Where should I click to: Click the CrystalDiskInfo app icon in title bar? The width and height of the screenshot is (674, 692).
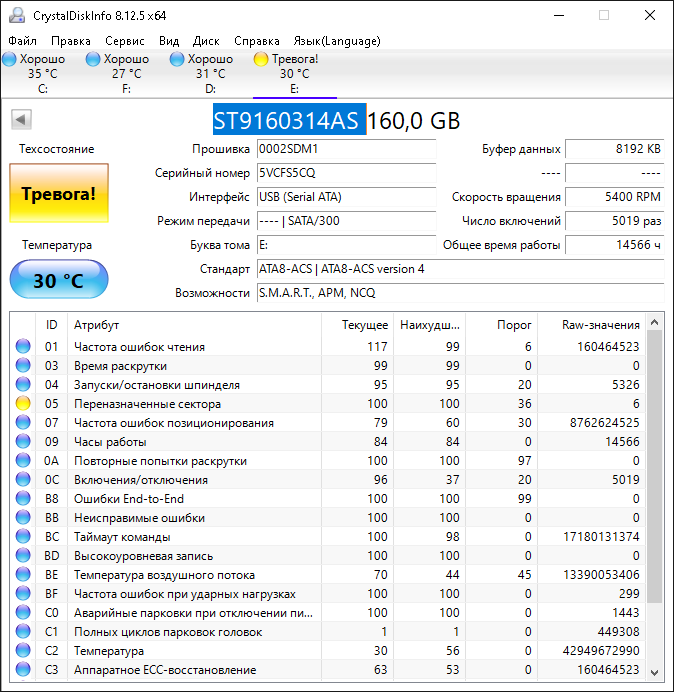(x=17, y=16)
